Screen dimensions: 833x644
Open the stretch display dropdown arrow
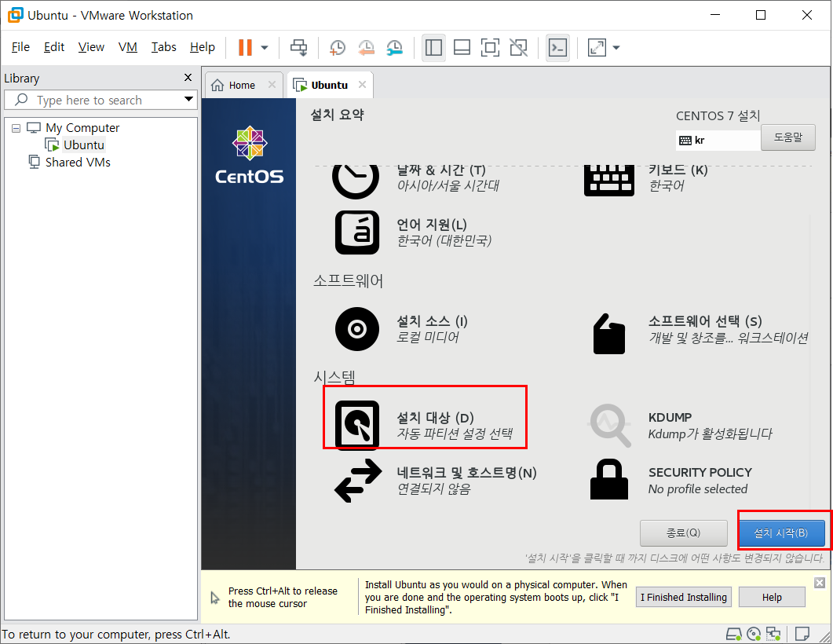pos(616,48)
